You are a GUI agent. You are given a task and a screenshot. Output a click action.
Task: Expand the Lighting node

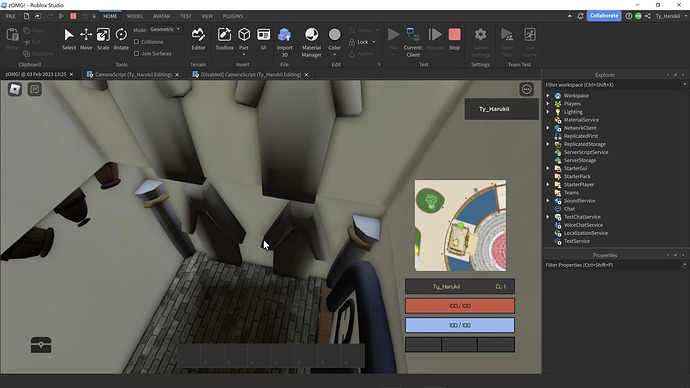pyautogui.click(x=548, y=112)
